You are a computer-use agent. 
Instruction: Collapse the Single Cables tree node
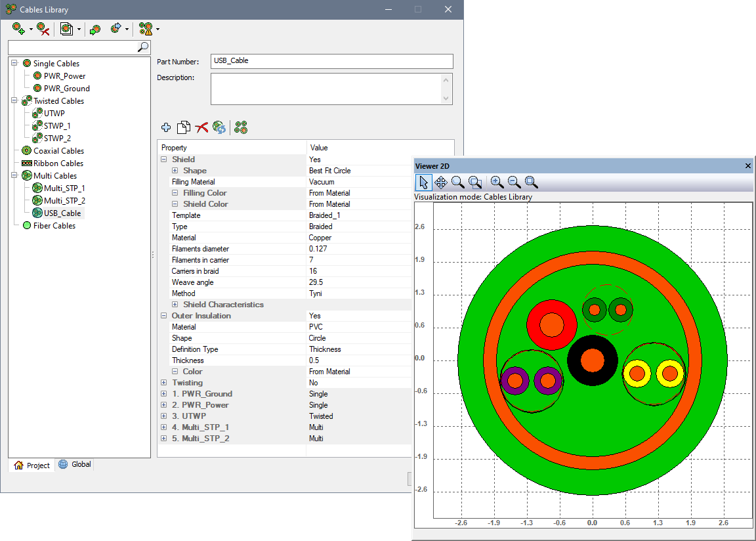point(14,64)
